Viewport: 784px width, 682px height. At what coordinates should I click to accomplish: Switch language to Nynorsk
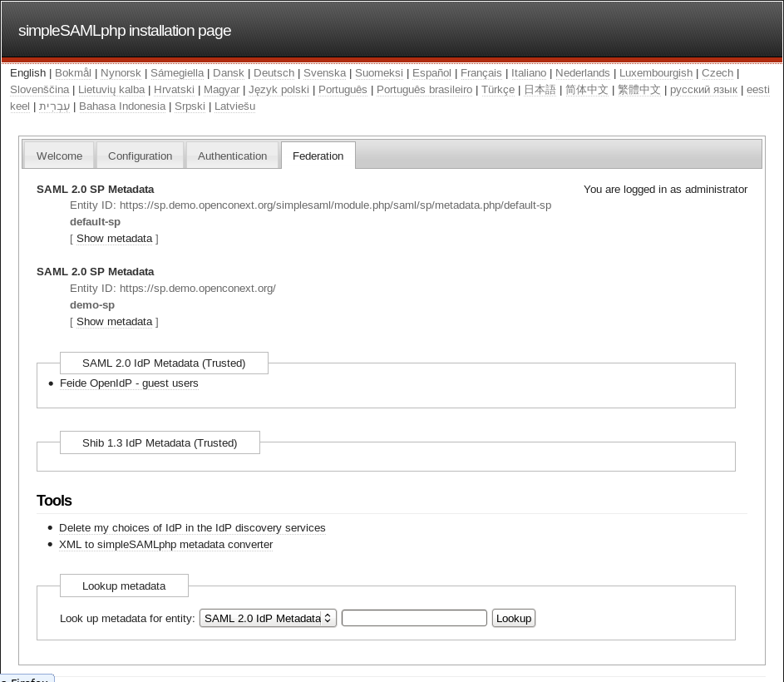coord(121,73)
